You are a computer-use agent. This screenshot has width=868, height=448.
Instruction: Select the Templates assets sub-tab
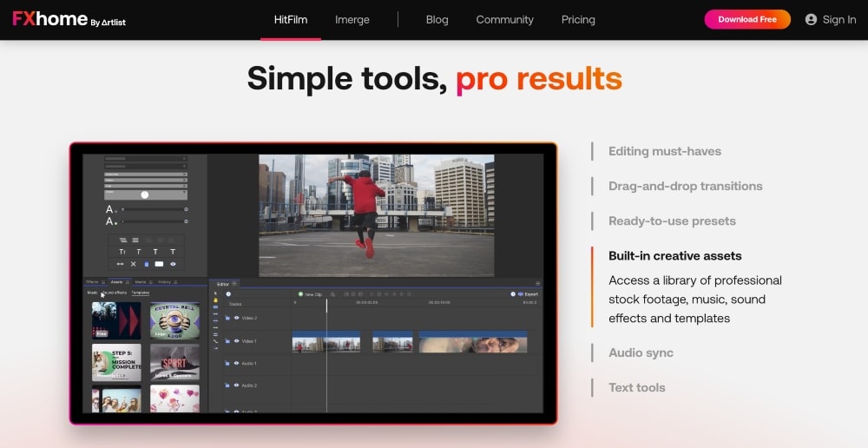[141, 293]
